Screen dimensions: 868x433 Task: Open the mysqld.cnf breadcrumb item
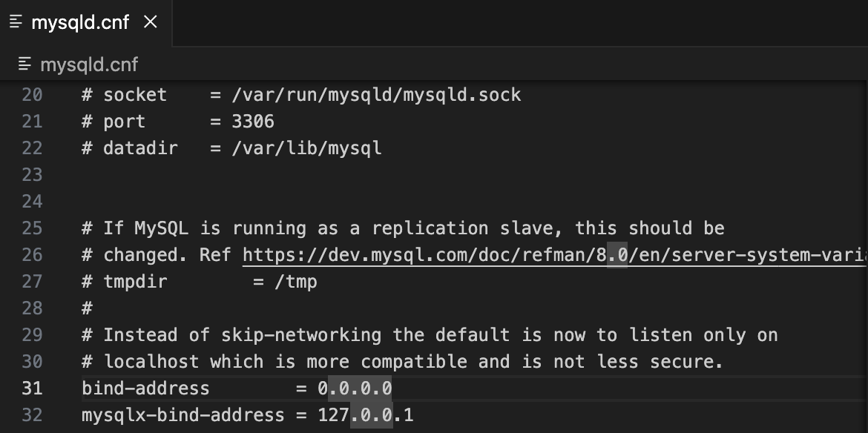[89, 65]
